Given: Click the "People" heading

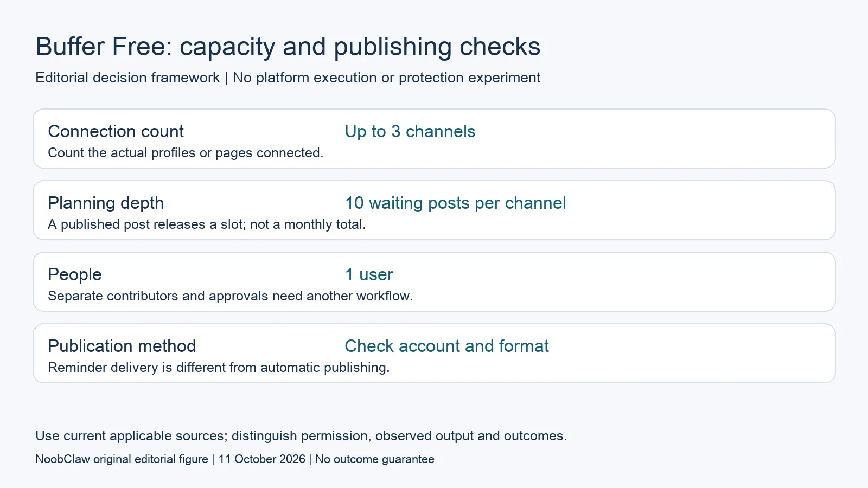Looking at the screenshot, I should point(75,274).
